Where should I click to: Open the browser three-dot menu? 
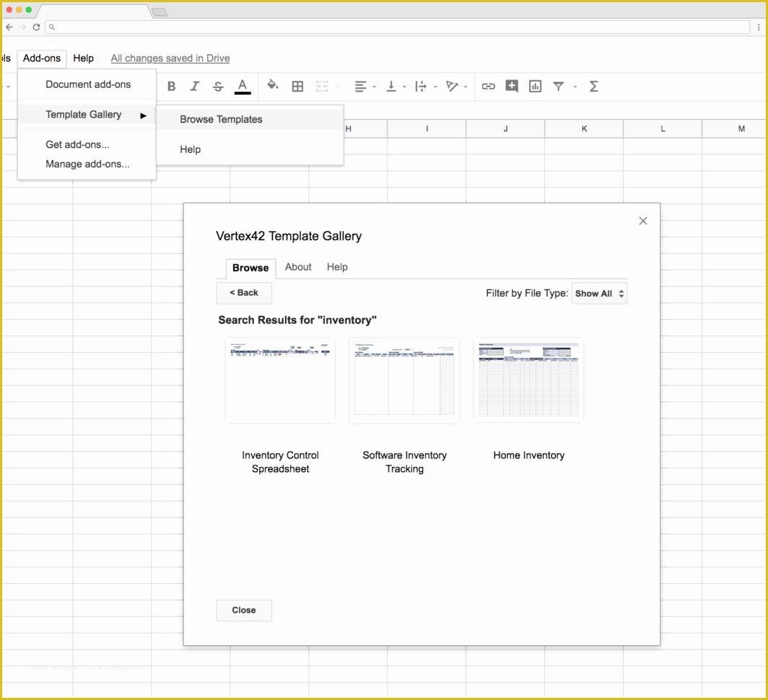[x=759, y=27]
